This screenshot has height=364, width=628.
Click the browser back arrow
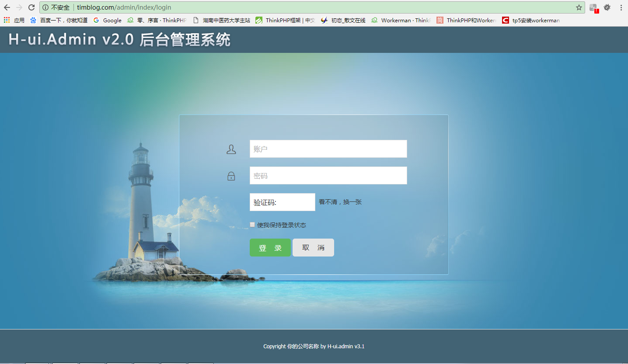7,7
